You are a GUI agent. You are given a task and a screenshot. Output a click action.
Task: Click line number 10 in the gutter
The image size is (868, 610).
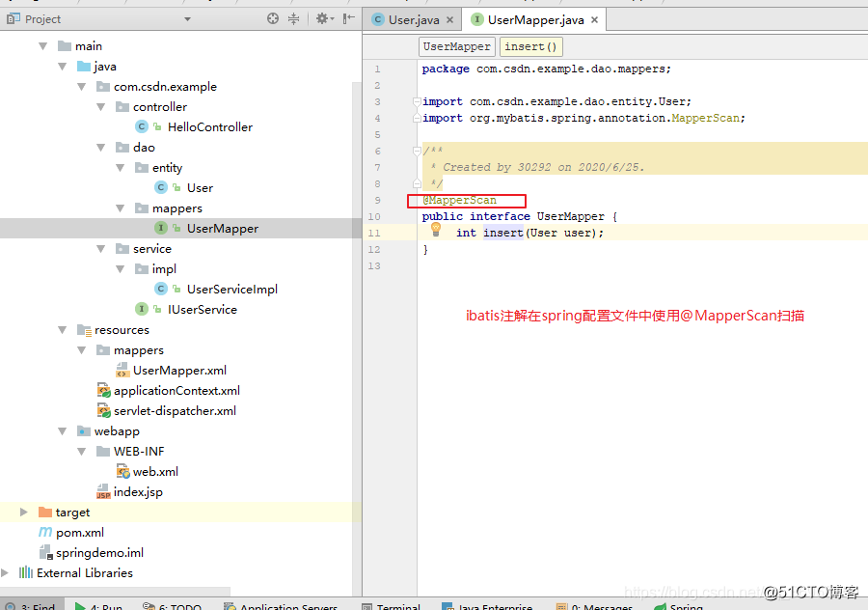pos(374,216)
